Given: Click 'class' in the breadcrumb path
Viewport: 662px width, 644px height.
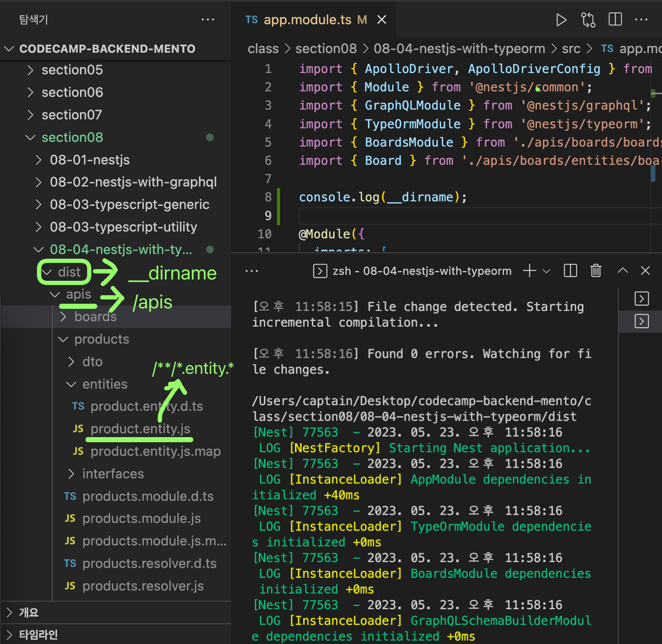Looking at the screenshot, I should tap(263, 49).
